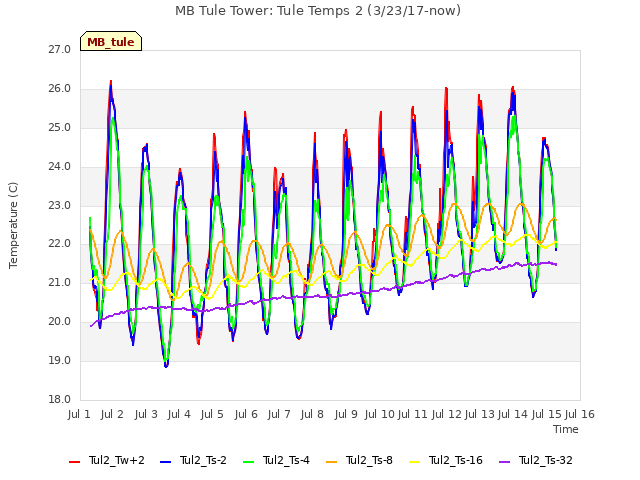This screenshot has height=480, width=640.
Task: Click the Jul 15 x-axis label
Action: (x=547, y=414)
